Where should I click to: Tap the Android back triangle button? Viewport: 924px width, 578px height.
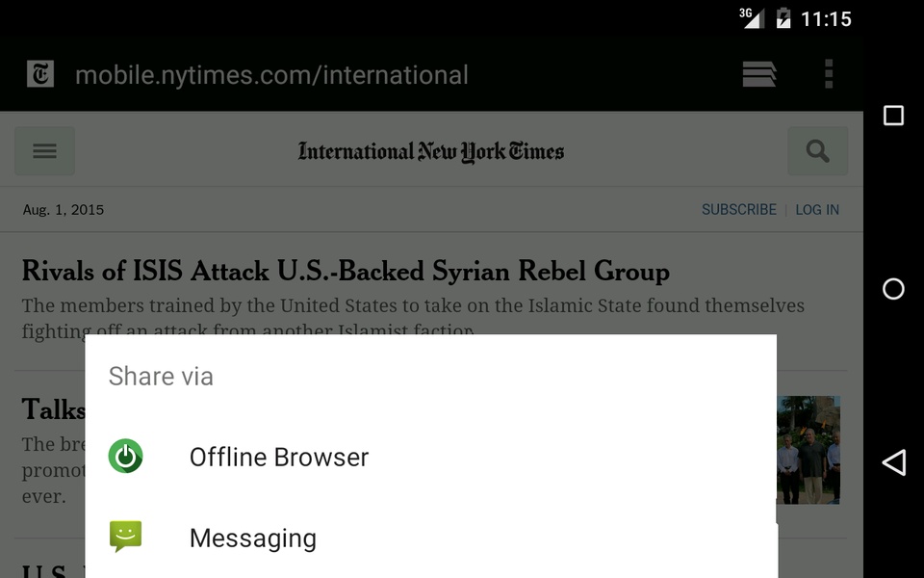pos(893,462)
